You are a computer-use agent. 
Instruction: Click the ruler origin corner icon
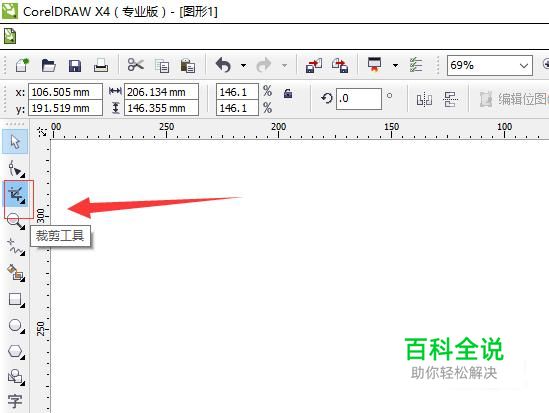(x=42, y=132)
